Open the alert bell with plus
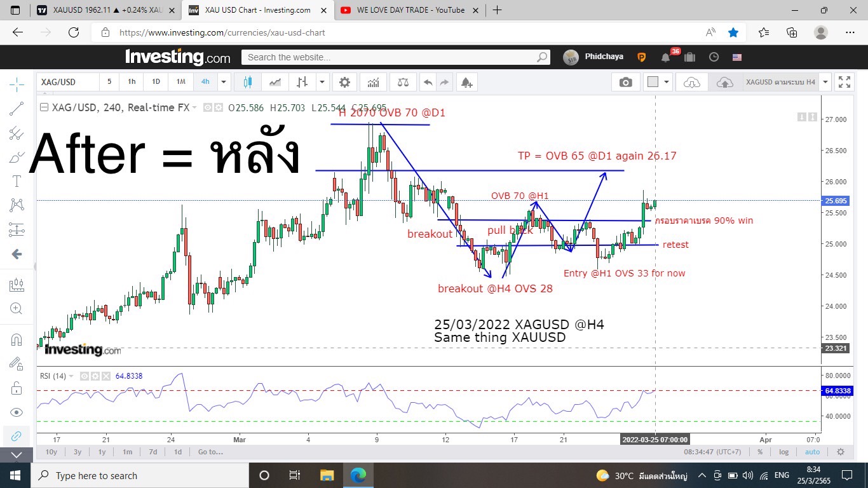The image size is (868, 488). point(466,82)
